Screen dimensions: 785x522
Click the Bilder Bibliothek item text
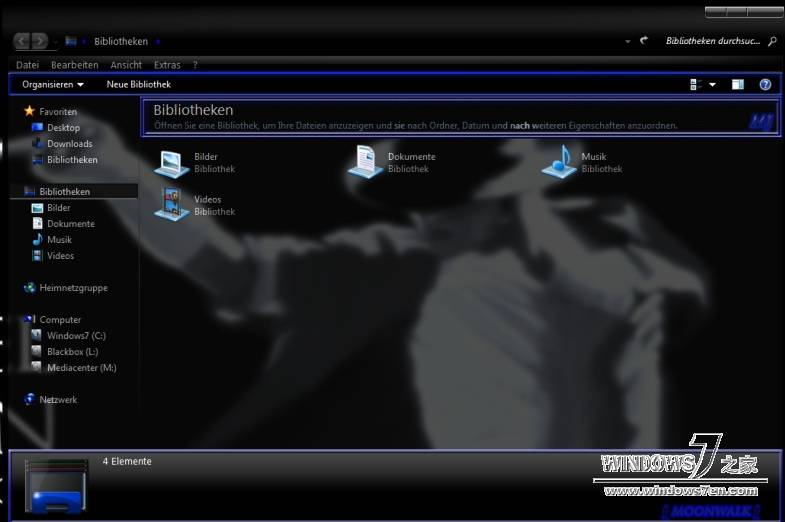coord(214,163)
